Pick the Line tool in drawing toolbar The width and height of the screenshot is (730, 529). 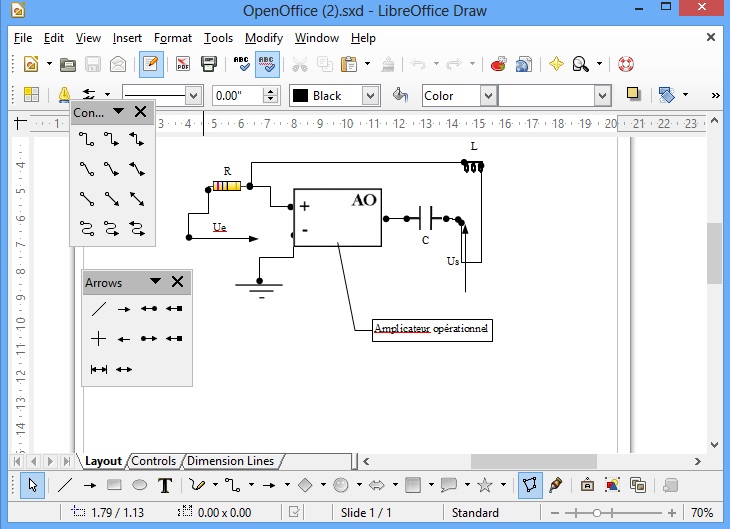coord(64,486)
